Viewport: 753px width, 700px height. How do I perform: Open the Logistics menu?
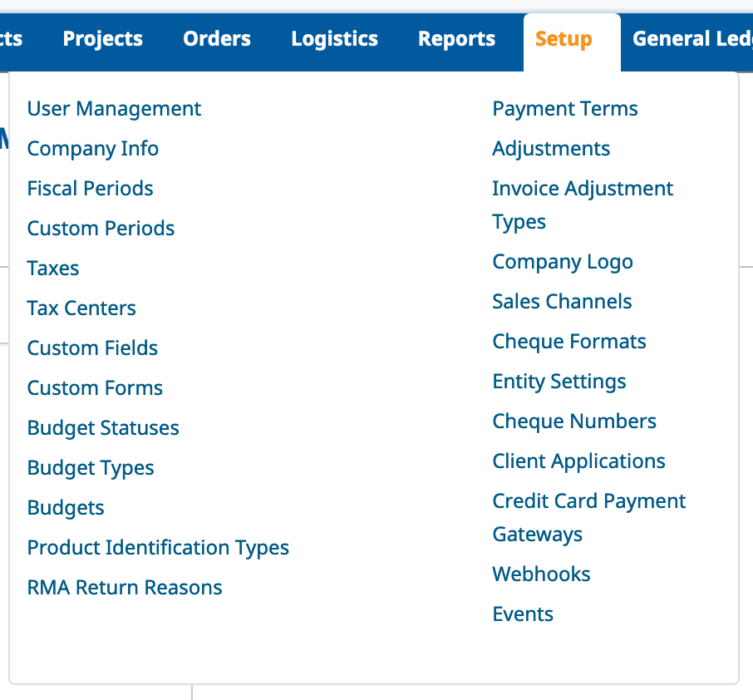pos(334,39)
